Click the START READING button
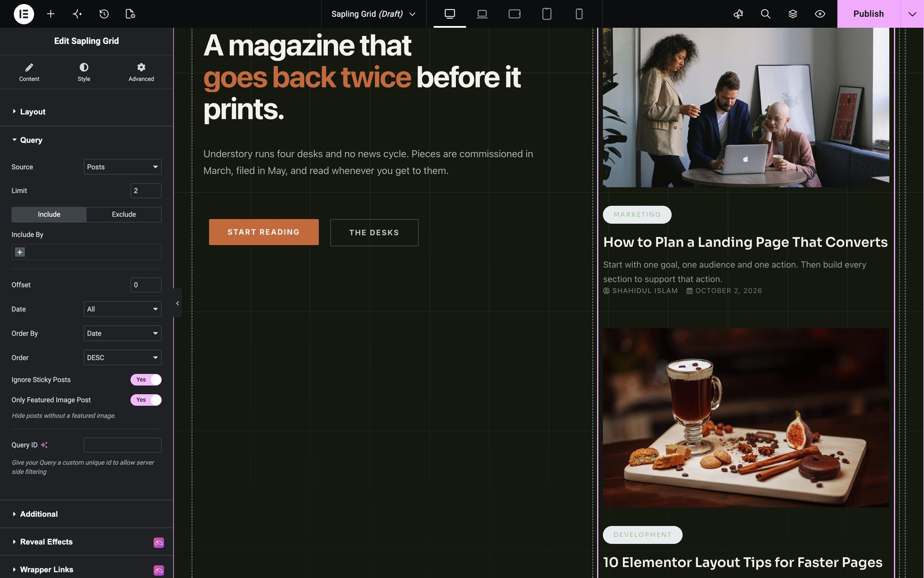Image resolution: width=924 pixels, height=578 pixels. pos(263,232)
